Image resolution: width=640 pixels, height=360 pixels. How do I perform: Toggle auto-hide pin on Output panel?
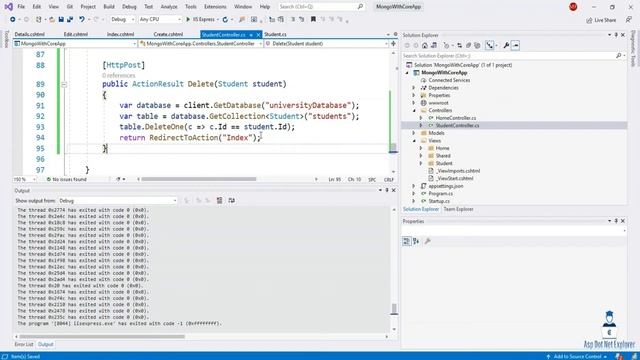[387, 190]
